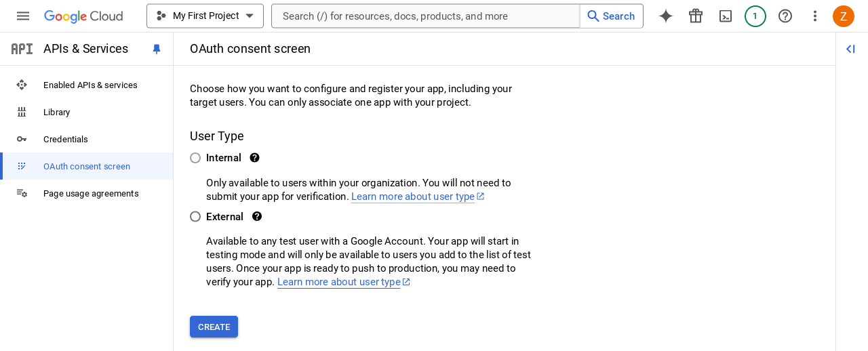Click magnifier icon in Search button
The height and width of the screenshot is (351, 868).
593,16
